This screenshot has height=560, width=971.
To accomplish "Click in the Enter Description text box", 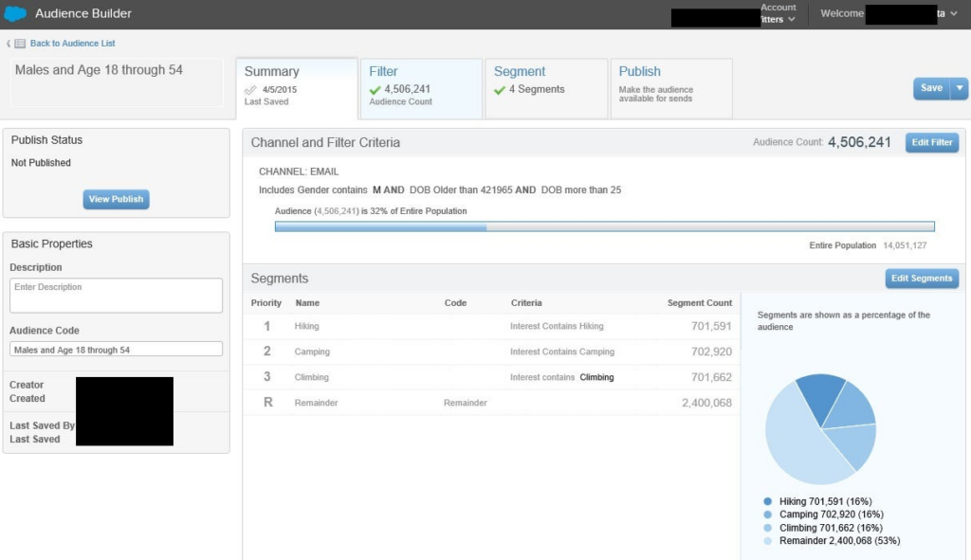I will coord(116,295).
